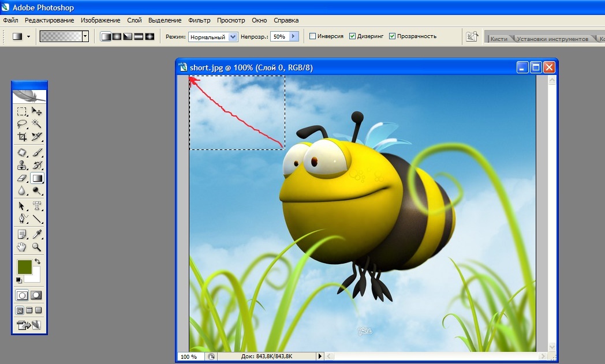This screenshot has height=364, width=605.
Task: Select the Line tool
Action: 36,219
